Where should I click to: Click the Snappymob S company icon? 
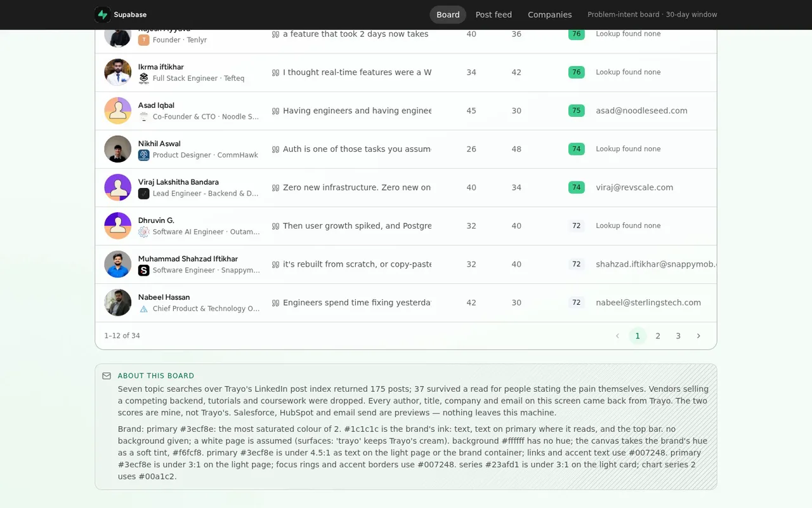144,271
